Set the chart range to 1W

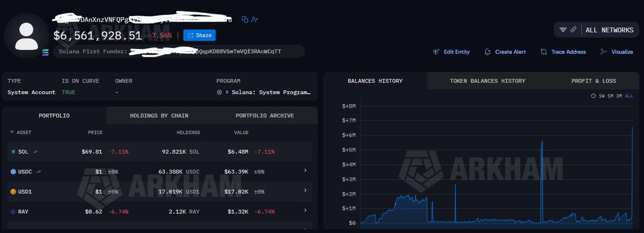(602, 96)
